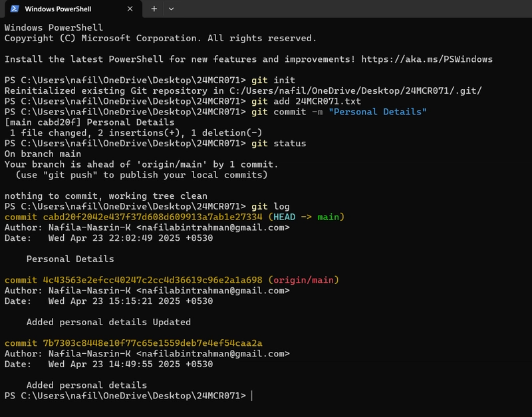This screenshot has width=532, height=417.
Task: Click the 'Reinitialized existing Git repository' output line
Action: tap(243, 91)
